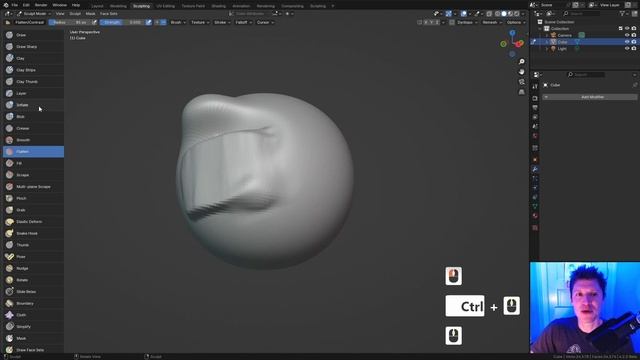Viewport: 640px width, 360px height.
Task: Open the Options dropdown
Action: point(516,22)
